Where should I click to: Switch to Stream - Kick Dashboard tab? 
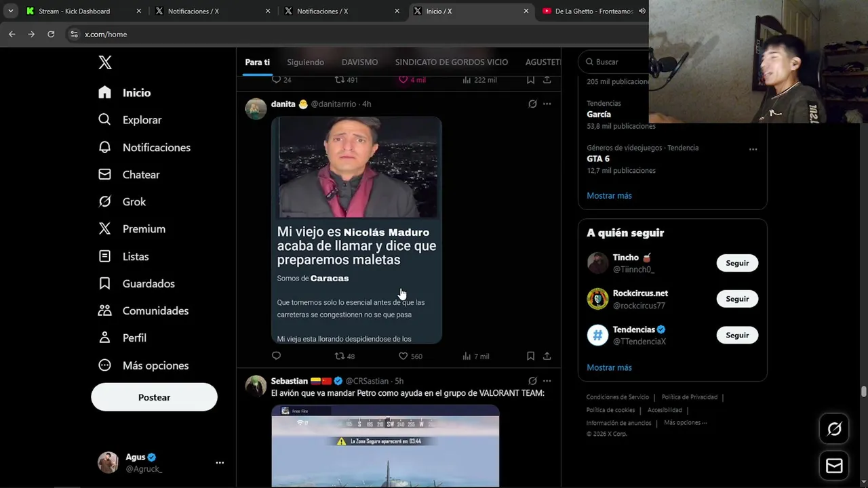click(x=83, y=11)
